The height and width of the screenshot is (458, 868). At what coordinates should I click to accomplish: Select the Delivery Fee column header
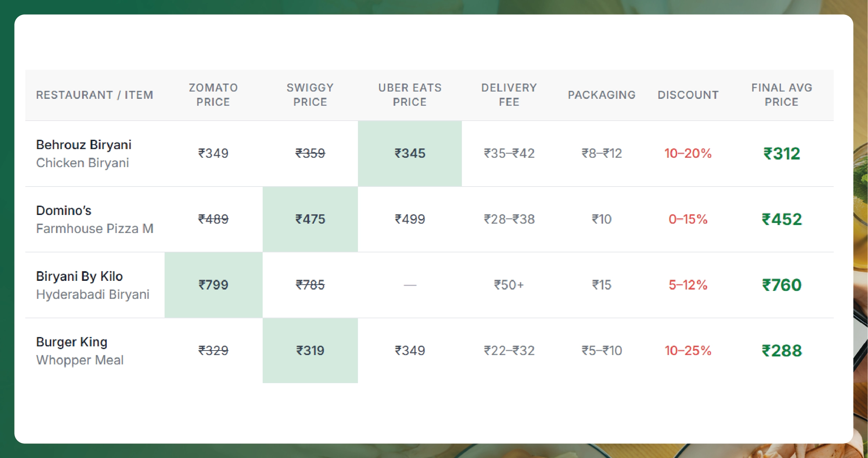click(509, 95)
